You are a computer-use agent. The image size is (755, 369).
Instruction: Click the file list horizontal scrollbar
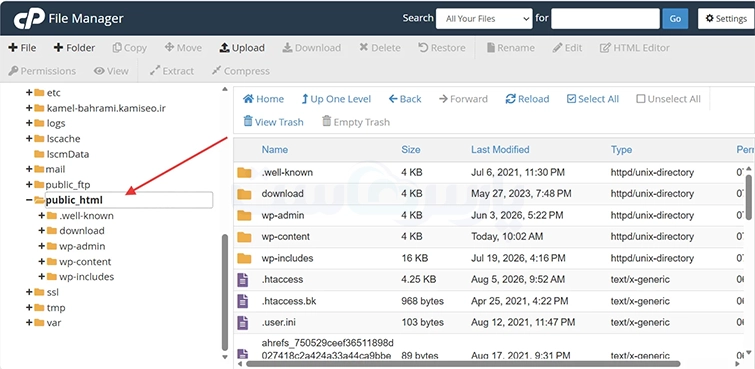click(463, 364)
